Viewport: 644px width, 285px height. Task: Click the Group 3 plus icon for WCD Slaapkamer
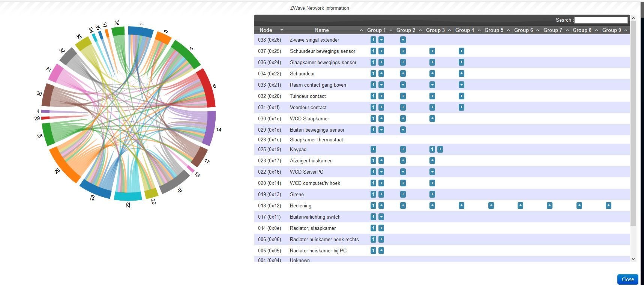[432, 118]
